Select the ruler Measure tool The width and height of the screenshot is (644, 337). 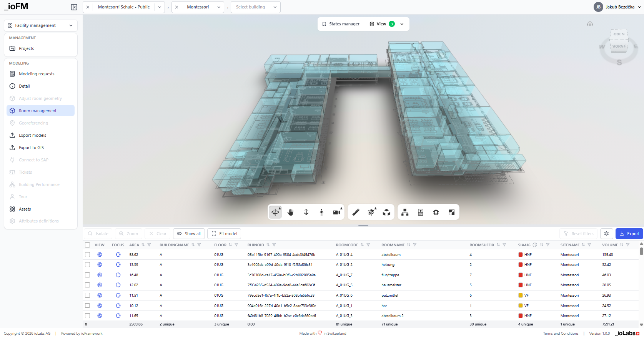click(x=356, y=212)
